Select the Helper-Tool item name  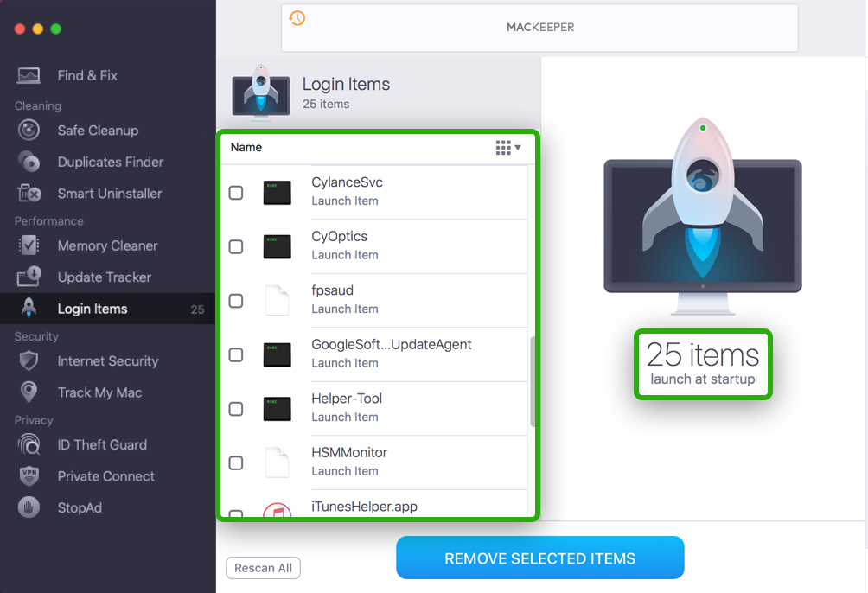pos(347,399)
